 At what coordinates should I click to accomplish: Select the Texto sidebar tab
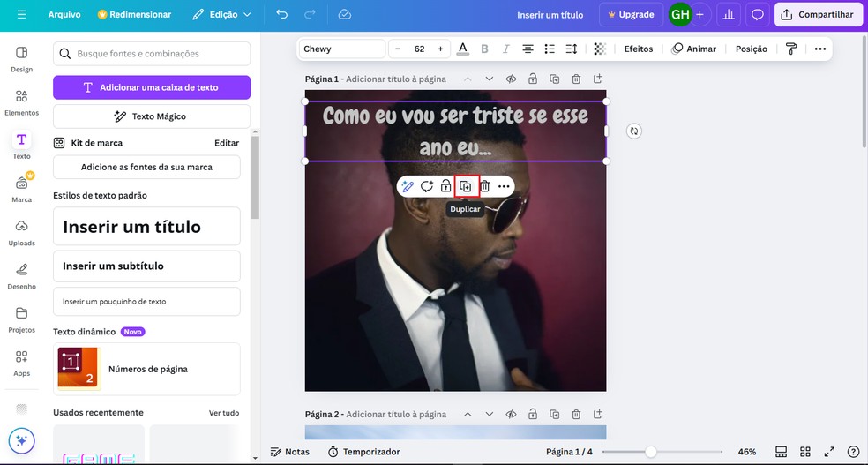click(21, 146)
